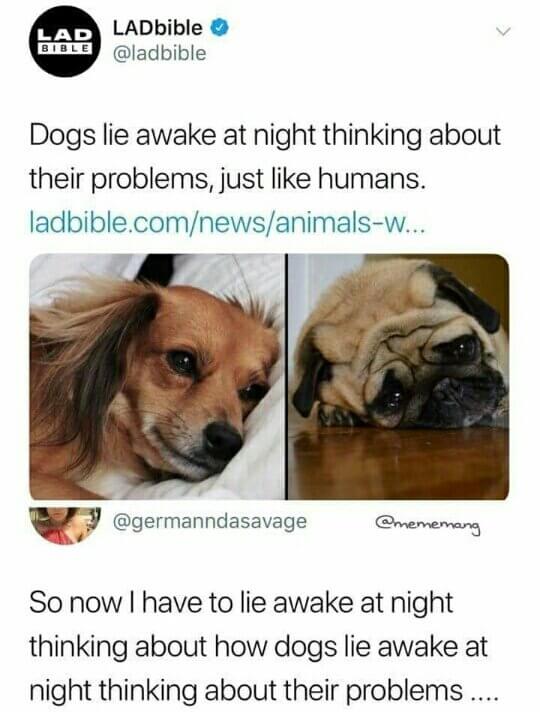Click the 'thinking about how dogs lie awake' line
The image size is (540, 712).
point(258,646)
